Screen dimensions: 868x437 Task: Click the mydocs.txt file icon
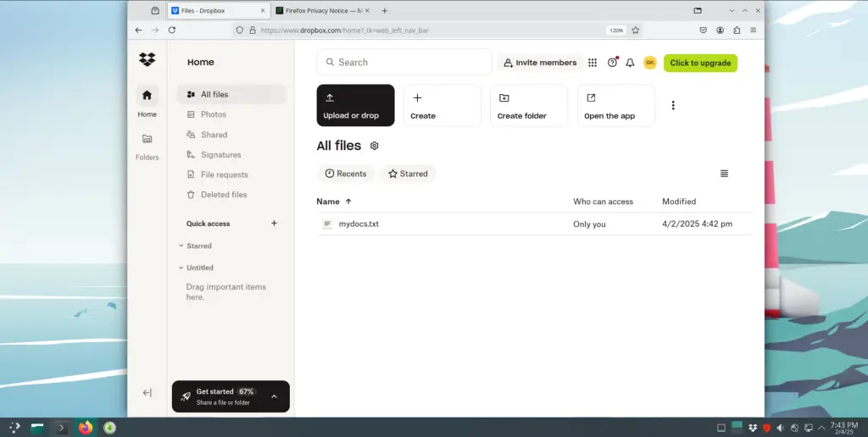pos(327,224)
